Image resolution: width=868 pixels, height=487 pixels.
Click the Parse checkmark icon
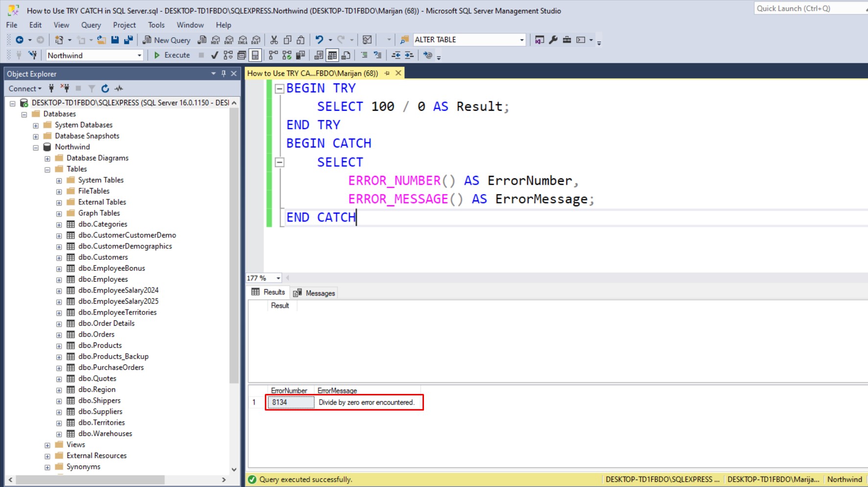(214, 55)
